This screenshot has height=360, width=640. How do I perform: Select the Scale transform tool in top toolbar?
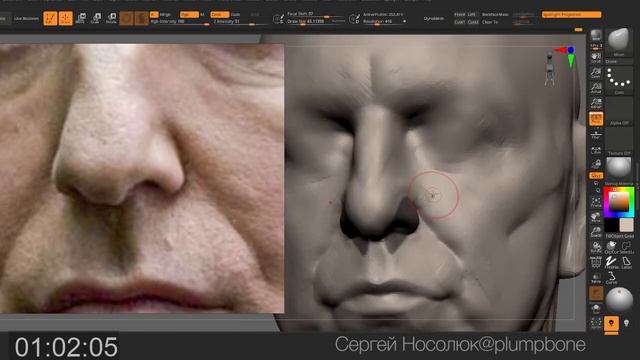pos(96,18)
